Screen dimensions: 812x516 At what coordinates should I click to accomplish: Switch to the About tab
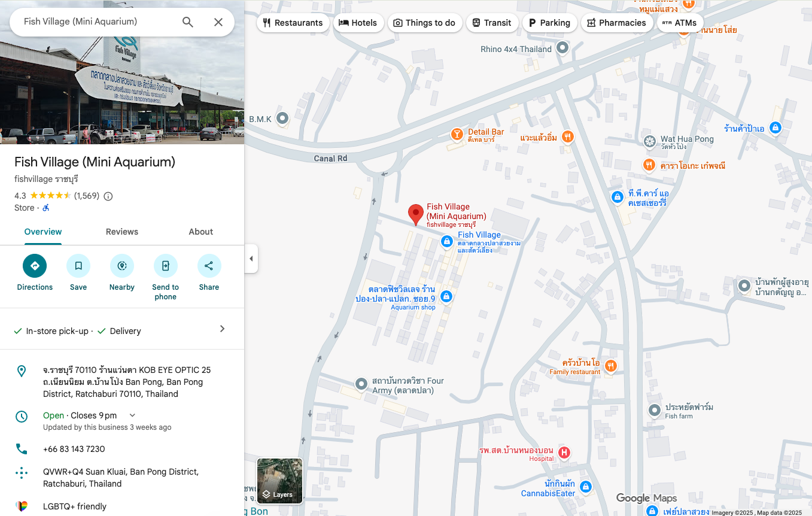pos(200,232)
